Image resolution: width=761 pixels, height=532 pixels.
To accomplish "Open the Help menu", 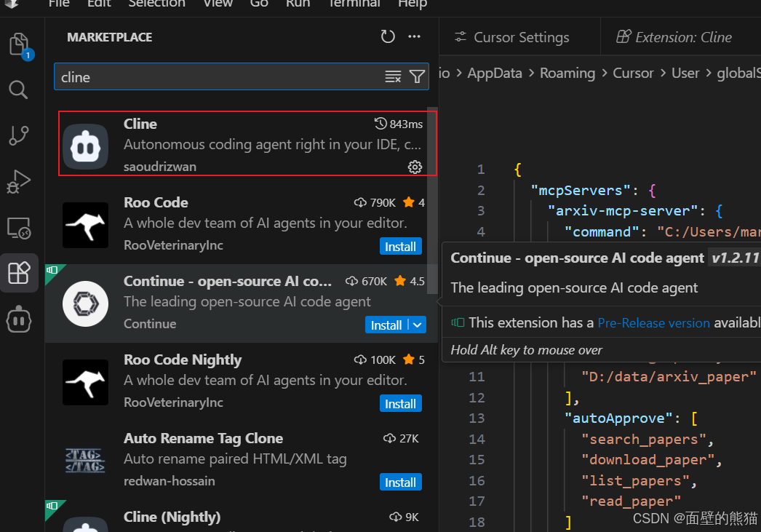I will coord(413,4).
